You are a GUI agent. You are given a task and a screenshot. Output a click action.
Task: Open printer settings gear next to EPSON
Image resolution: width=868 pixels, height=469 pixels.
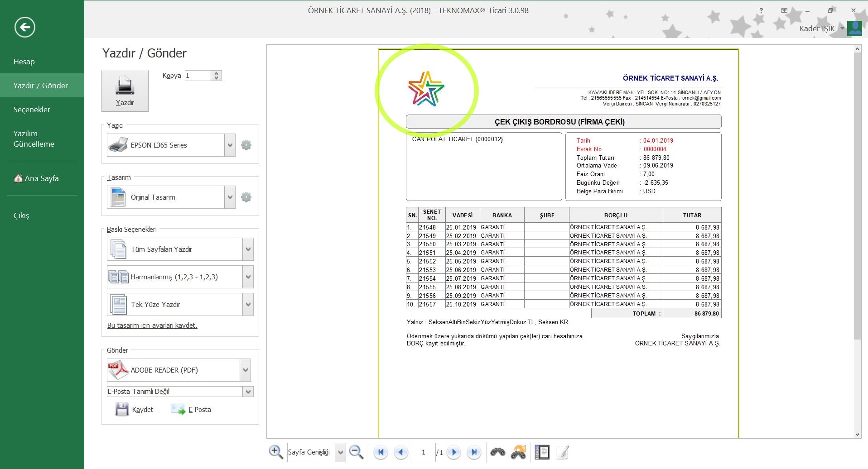click(x=246, y=145)
